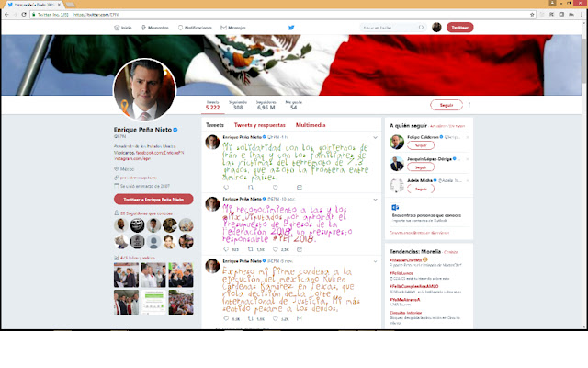Like the PEF 2018 budget tweet
Viewport: 588px width, 368px height.
(x=276, y=249)
